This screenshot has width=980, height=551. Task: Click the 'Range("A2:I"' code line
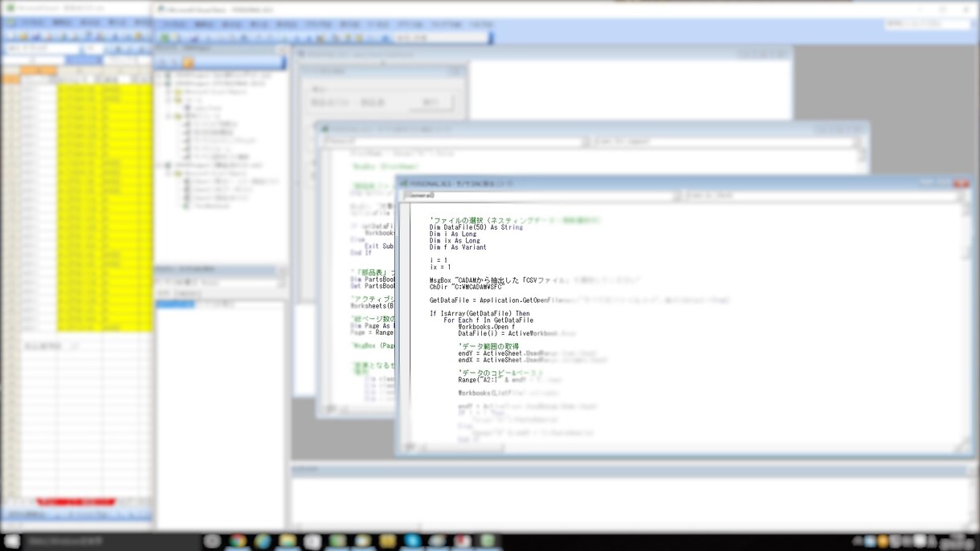(509, 379)
